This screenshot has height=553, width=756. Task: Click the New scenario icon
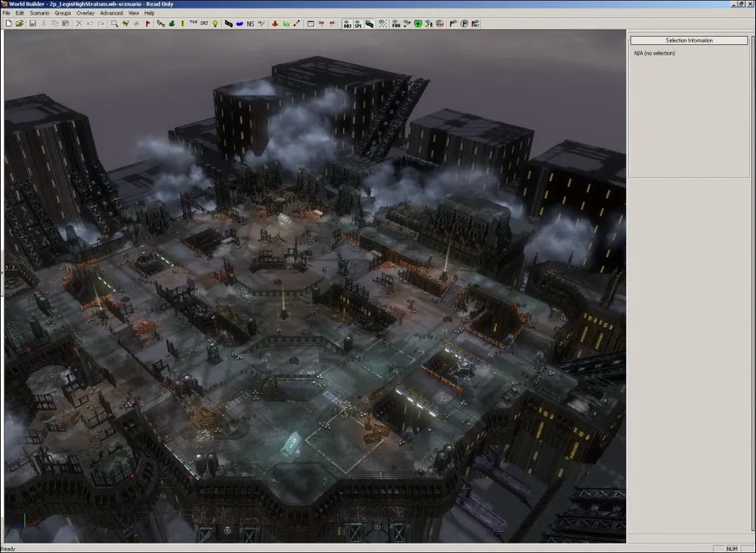point(8,23)
